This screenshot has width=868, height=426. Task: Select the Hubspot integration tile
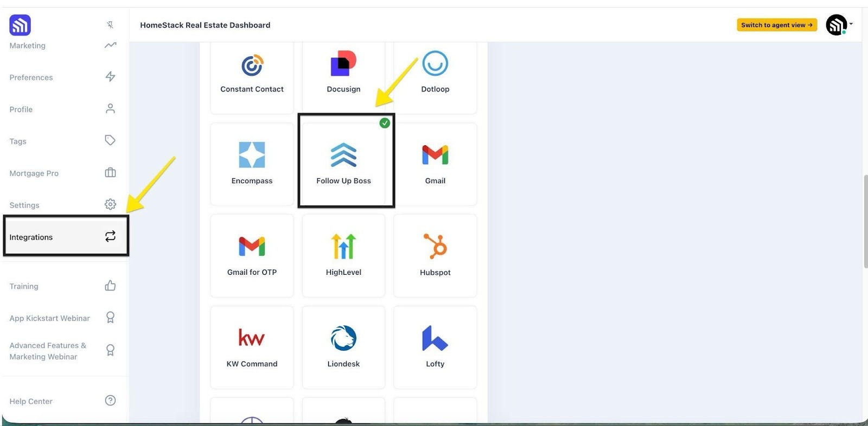coord(435,255)
